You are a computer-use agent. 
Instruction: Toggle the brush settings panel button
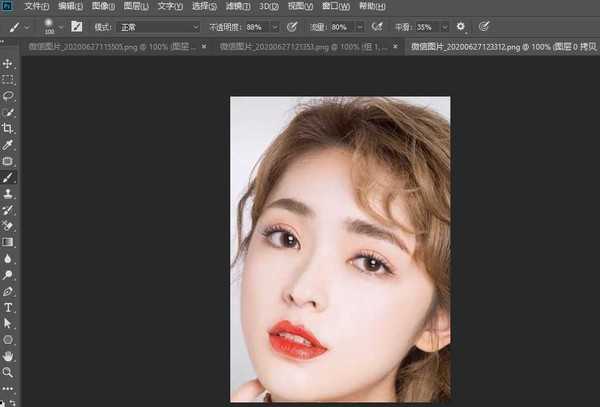click(76, 26)
